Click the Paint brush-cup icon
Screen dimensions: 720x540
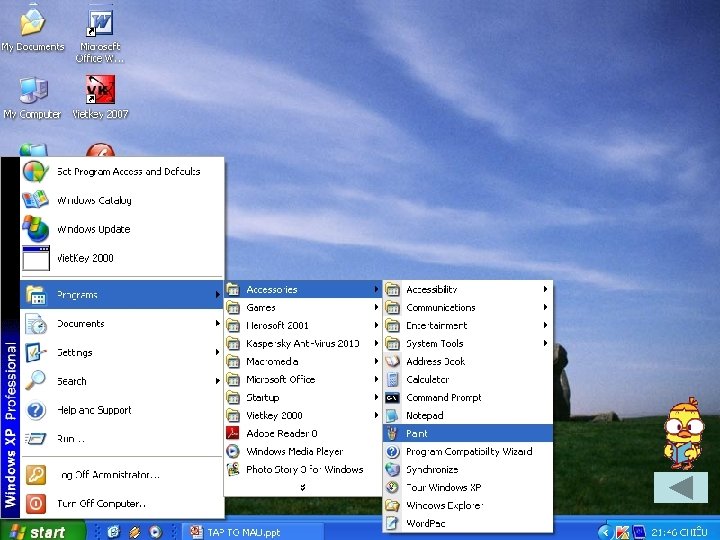point(392,433)
